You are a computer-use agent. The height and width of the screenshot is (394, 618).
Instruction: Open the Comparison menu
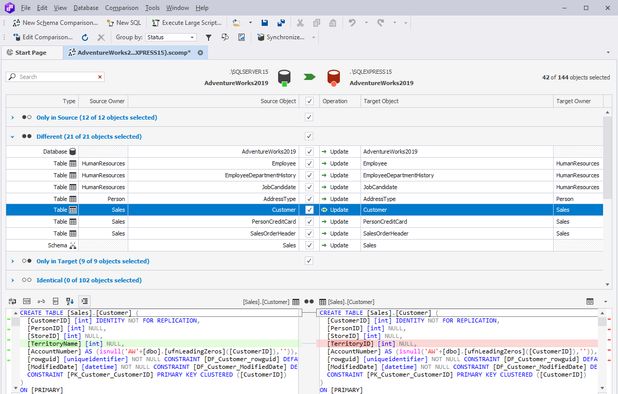[x=121, y=8]
